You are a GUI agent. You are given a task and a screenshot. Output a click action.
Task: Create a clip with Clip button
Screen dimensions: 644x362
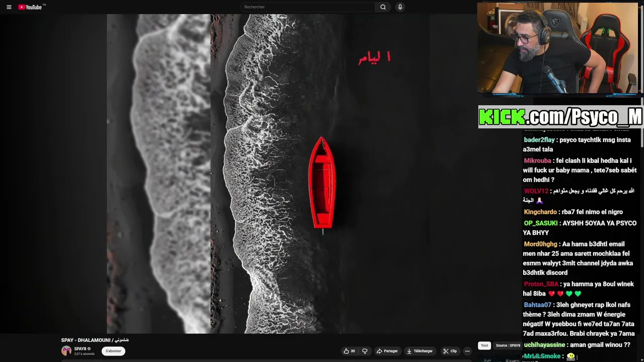(x=450, y=351)
